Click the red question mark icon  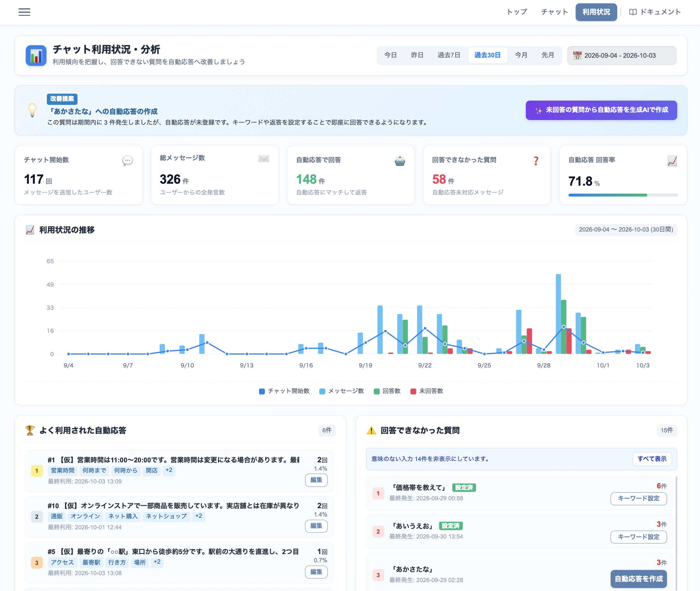536,161
